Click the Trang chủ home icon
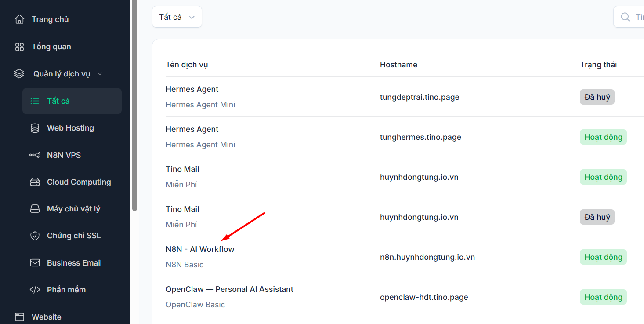 click(19, 19)
